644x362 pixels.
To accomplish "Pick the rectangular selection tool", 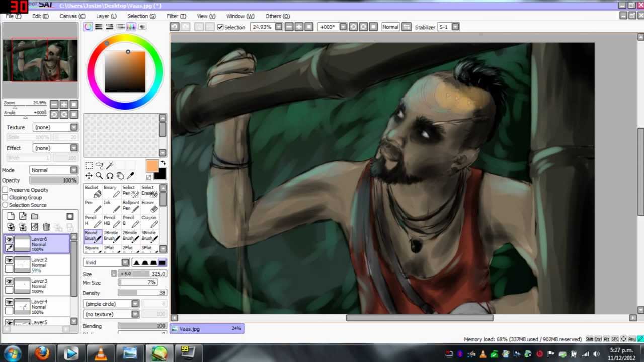I will click(89, 165).
